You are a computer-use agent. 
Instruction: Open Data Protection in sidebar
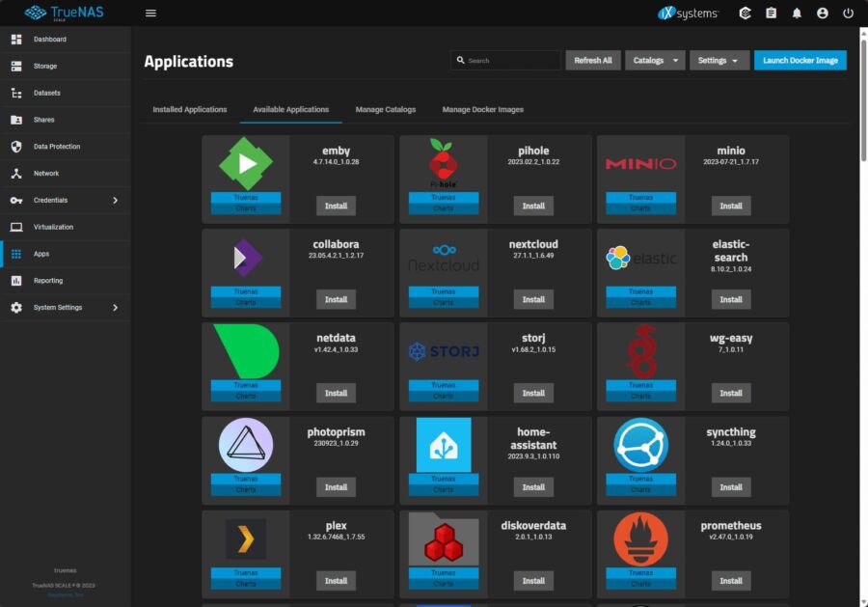[66, 147]
